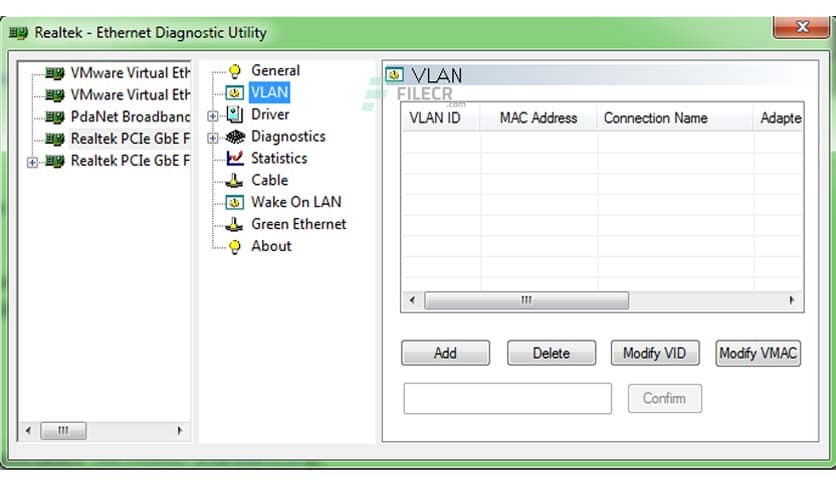
Task: Click the second VMware Virtual adapter icon
Action: 54,95
